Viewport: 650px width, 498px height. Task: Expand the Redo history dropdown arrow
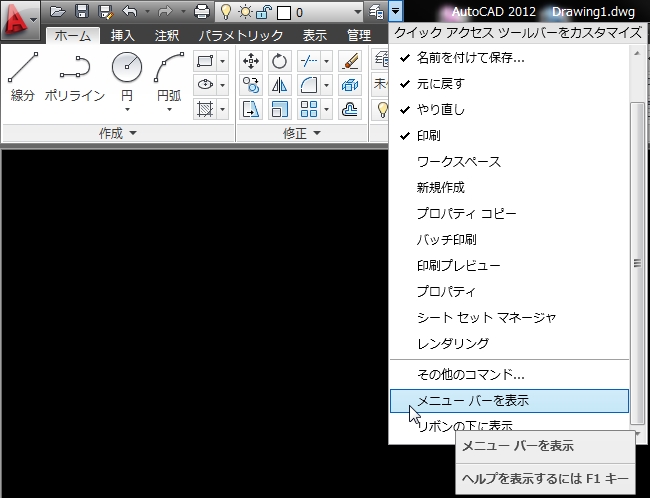(x=183, y=12)
